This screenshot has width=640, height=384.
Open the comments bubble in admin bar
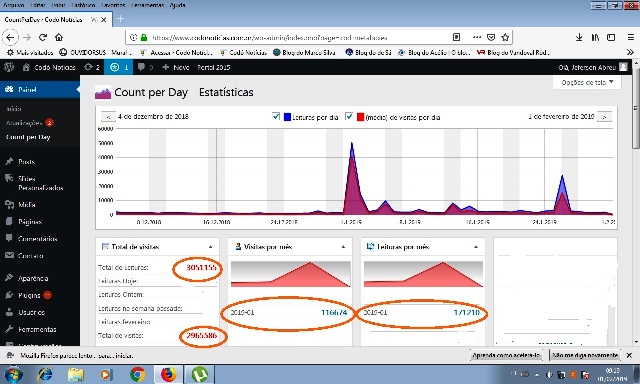pyautogui.click(x=145, y=67)
